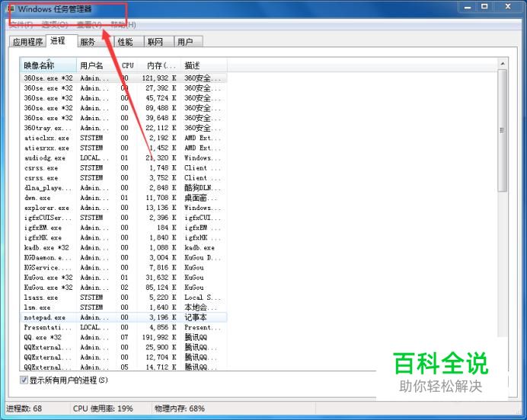
Task: Select the atieclxx.exe process
Action: pyautogui.click(x=123, y=138)
